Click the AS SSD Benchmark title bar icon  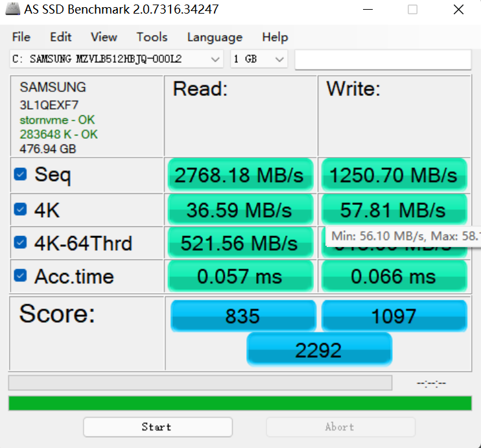(x=13, y=9)
